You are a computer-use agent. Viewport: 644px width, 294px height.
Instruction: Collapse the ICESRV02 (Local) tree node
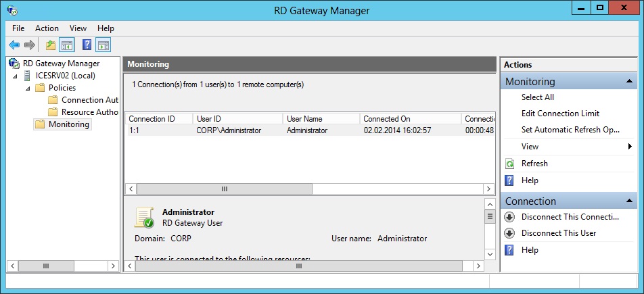[16, 76]
